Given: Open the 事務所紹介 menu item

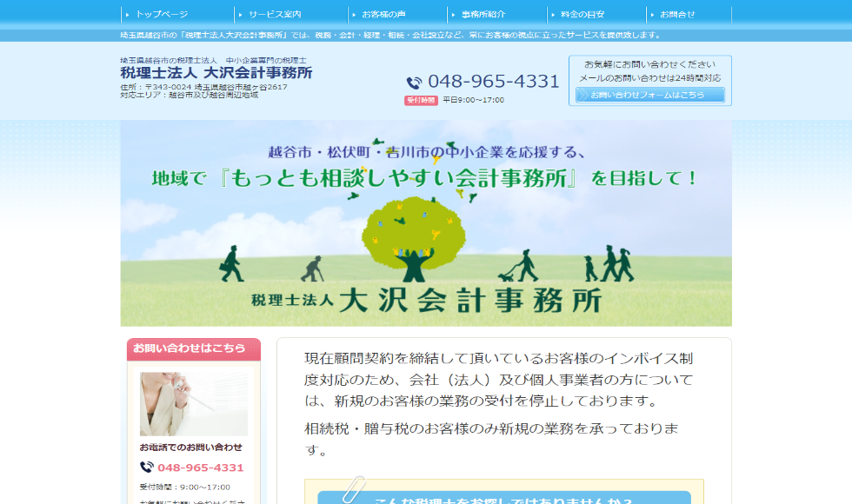Looking at the screenshot, I should point(483,15).
